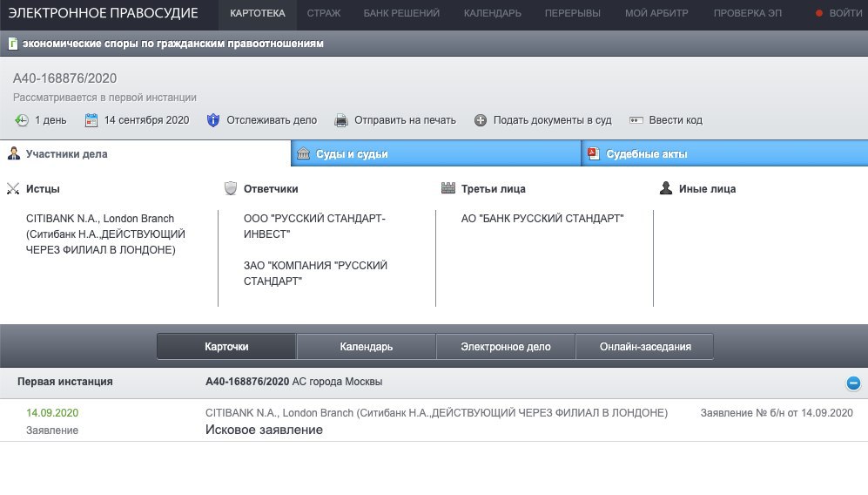The image size is (868, 495).
Task: Switch to the Суды и судьи tab
Action: pyautogui.click(x=435, y=153)
